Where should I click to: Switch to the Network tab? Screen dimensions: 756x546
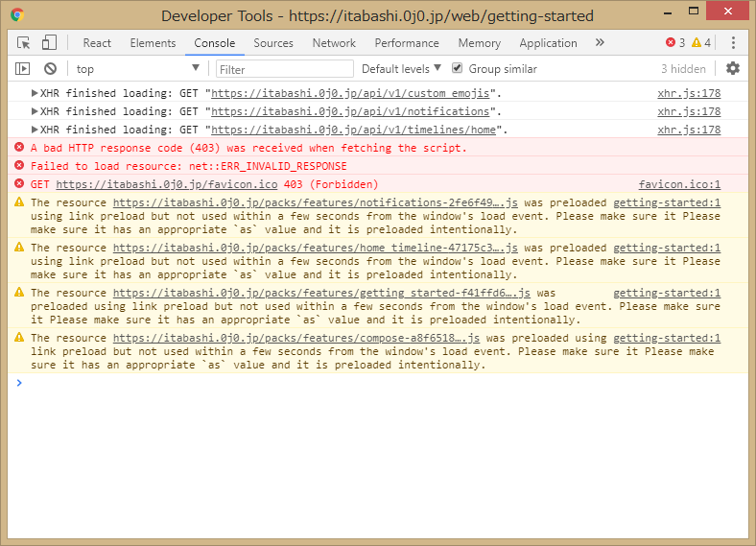tap(334, 43)
